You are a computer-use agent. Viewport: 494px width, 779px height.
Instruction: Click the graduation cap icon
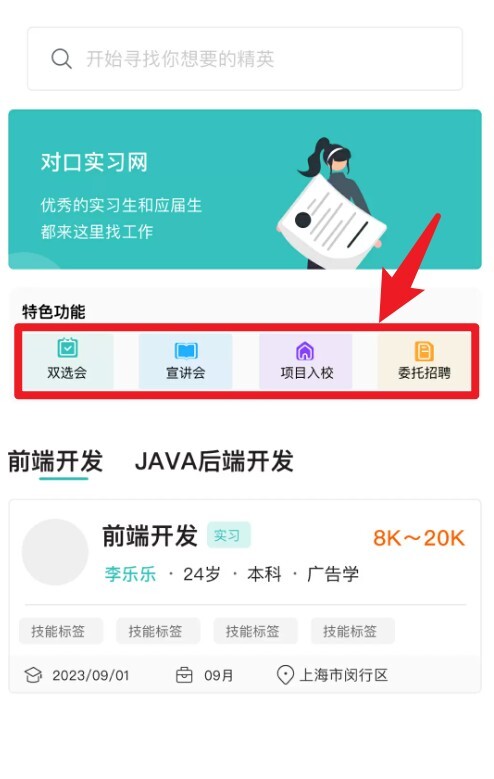pyautogui.click(x=33, y=675)
